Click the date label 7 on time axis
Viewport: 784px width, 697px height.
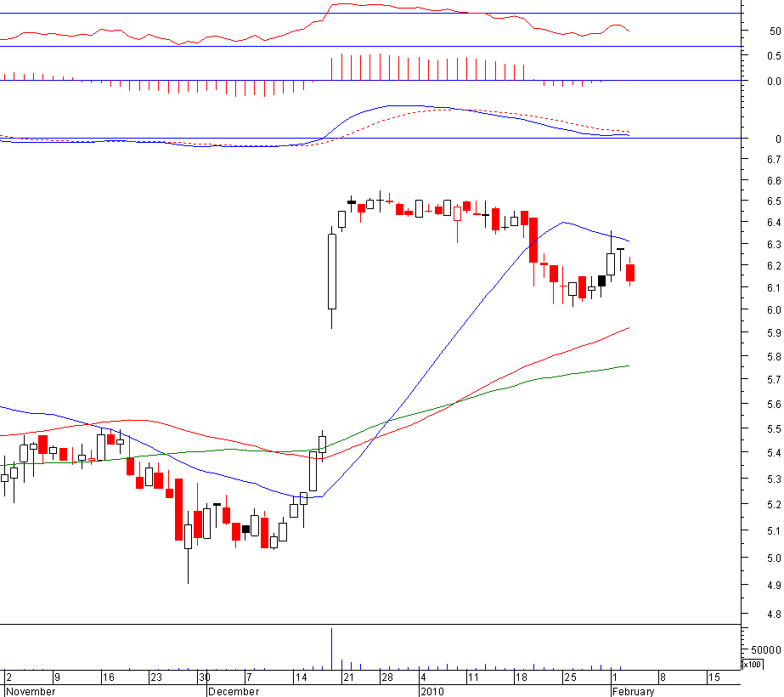(249, 677)
